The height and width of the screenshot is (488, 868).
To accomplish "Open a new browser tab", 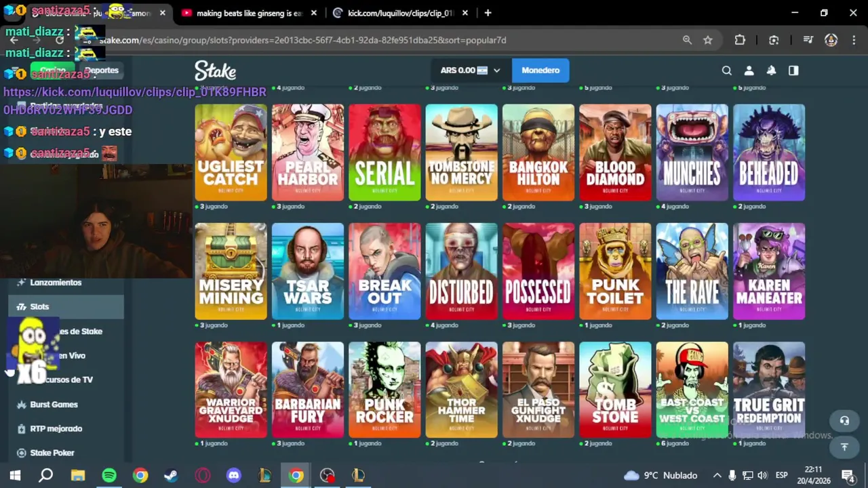I will click(x=488, y=13).
